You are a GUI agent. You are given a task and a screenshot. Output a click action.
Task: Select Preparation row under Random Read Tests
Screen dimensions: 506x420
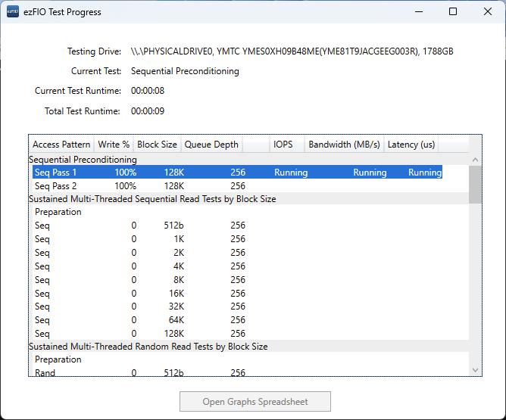point(237,359)
